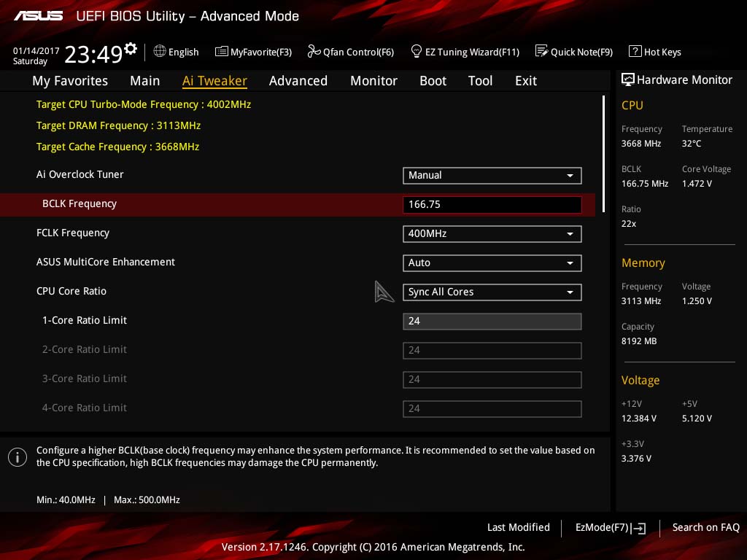This screenshot has width=747, height=560.
Task: Open MyFavorite(F3)
Action: click(261, 52)
